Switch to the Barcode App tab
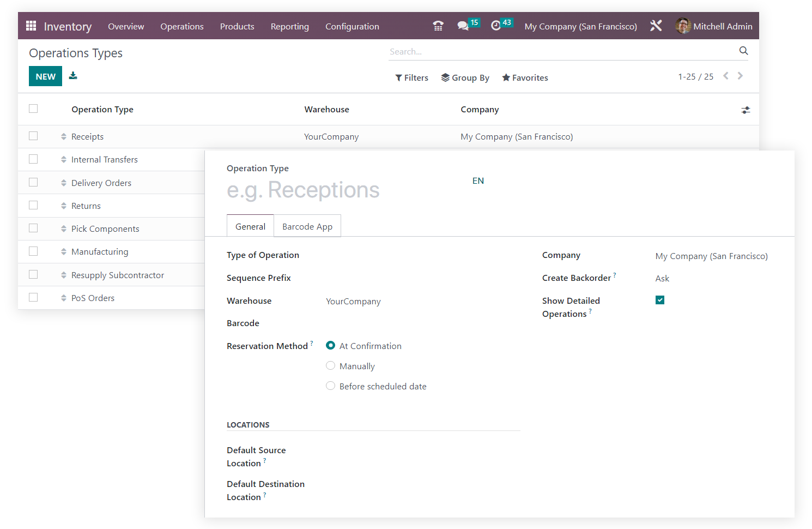This screenshot has height=529, width=812. tap(307, 226)
